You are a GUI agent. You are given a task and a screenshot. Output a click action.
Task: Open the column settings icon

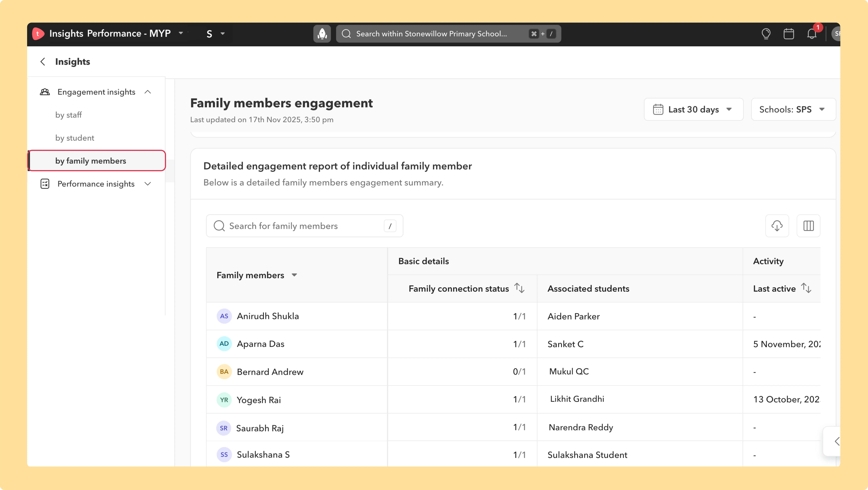(x=808, y=226)
